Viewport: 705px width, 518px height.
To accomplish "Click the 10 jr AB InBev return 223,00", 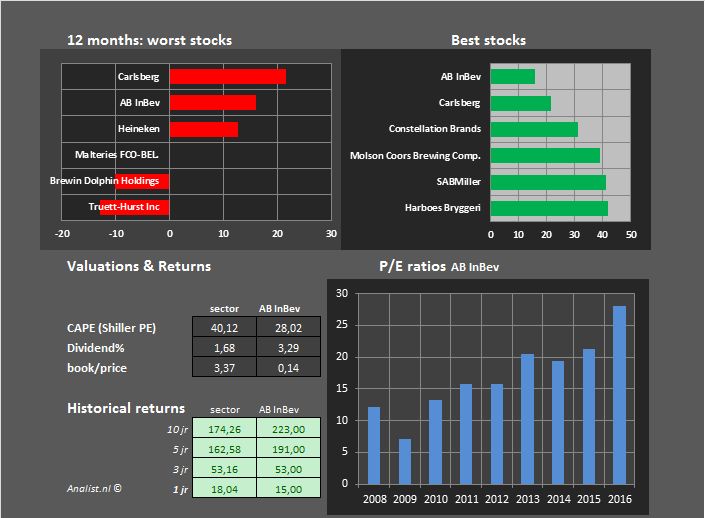I will [x=288, y=429].
